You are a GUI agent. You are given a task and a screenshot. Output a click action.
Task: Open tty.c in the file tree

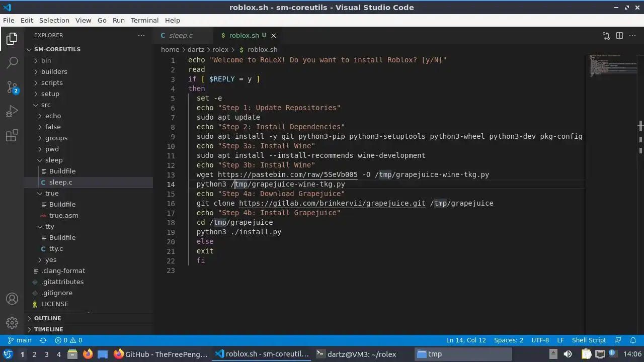click(x=89, y=248)
